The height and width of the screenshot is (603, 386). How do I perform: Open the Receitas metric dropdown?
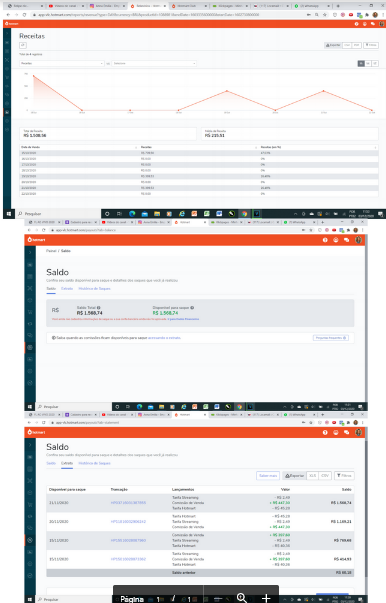click(62, 63)
